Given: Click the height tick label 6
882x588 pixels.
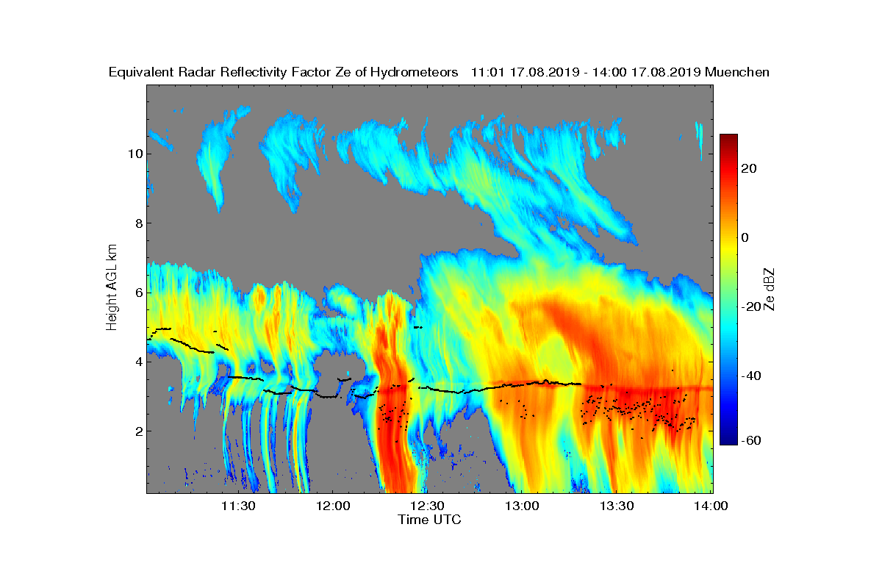Looking at the screenshot, I should 137,293.
